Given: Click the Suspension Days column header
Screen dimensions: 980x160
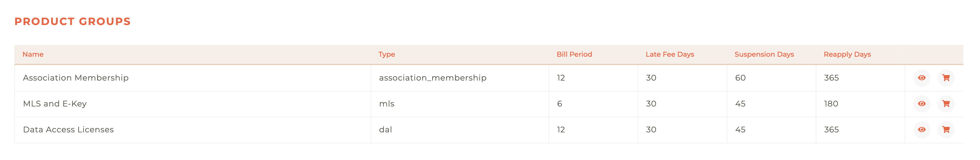Looking at the screenshot, I should point(764,54).
